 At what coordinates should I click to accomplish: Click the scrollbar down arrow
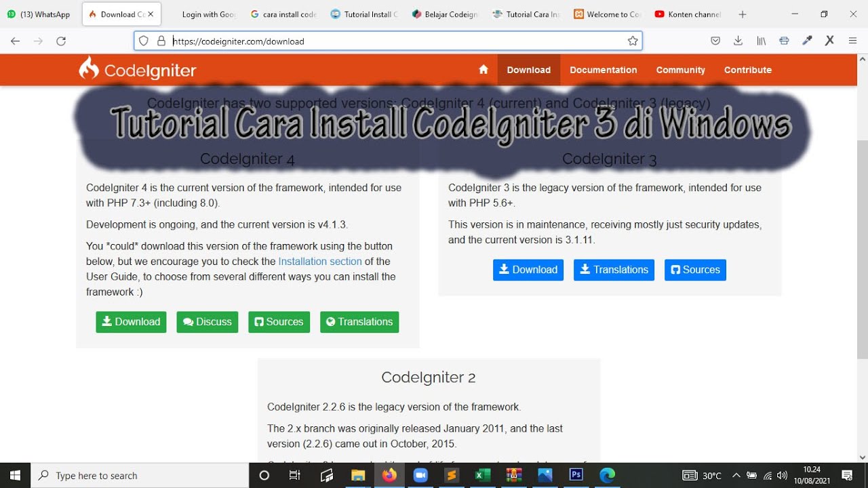[x=863, y=457]
